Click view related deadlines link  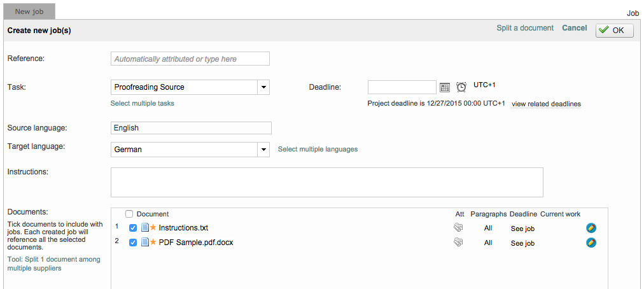tap(546, 104)
